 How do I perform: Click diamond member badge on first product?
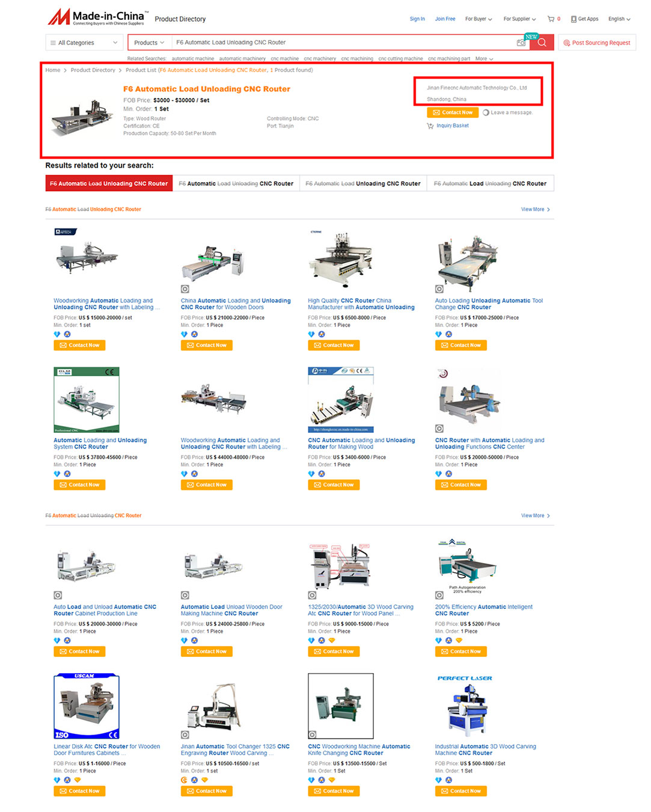(x=57, y=334)
